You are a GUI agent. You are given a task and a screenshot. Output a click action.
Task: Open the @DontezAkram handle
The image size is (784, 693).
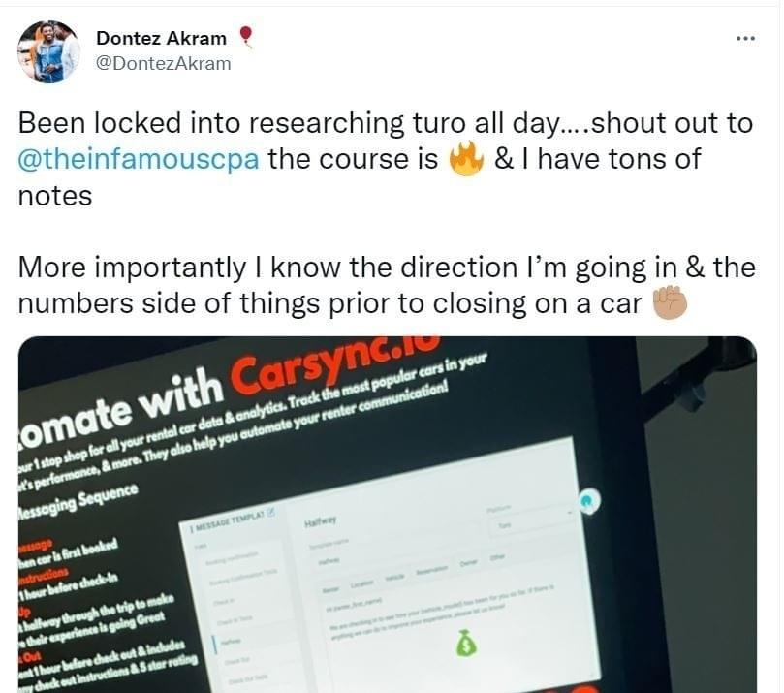click(163, 64)
